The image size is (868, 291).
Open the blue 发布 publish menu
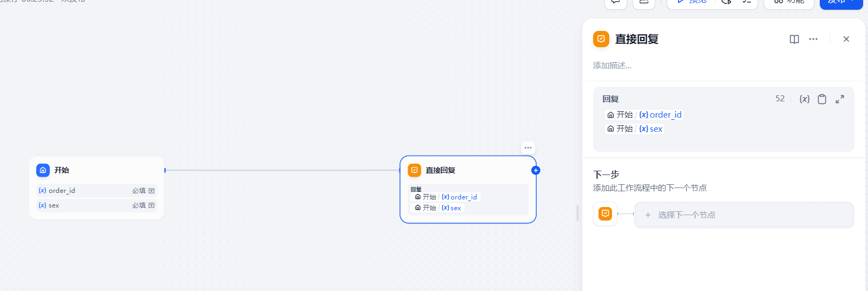840,2
